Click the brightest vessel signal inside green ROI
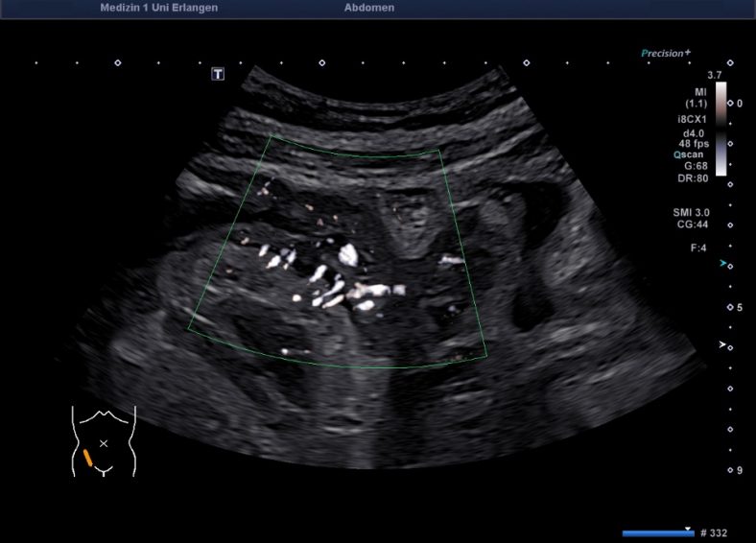 [x=348, y=255]
